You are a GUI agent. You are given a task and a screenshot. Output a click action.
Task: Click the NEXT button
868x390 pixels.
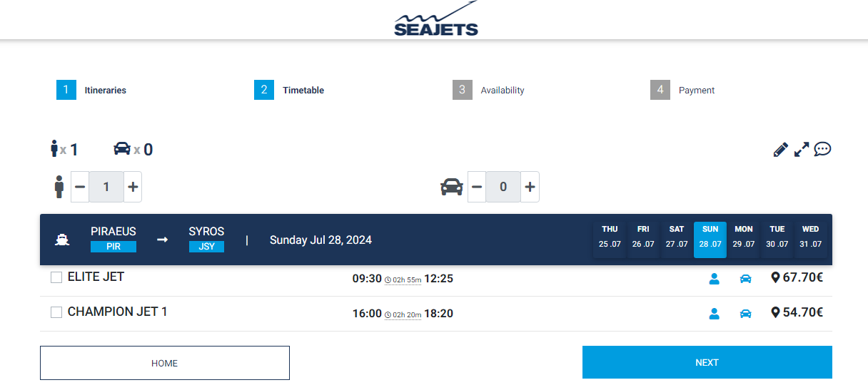point(707,362)
